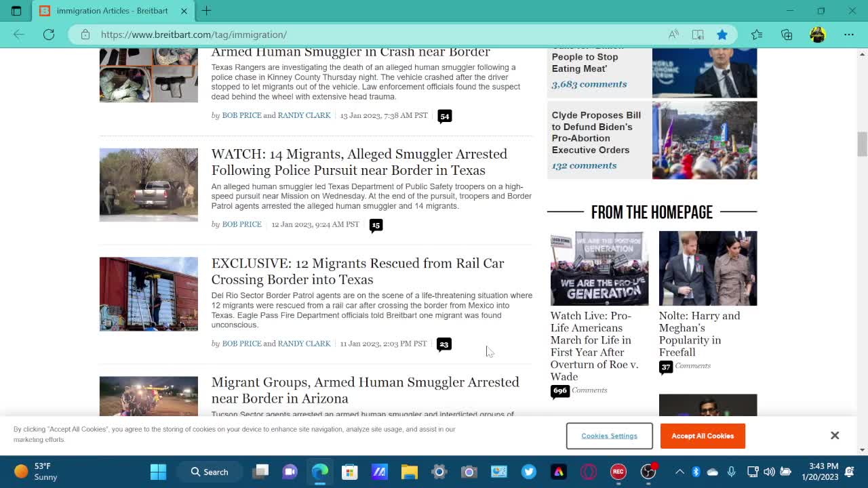Click Accept All Cookies button
Screen dimensions: 868x488
[703, 436]
